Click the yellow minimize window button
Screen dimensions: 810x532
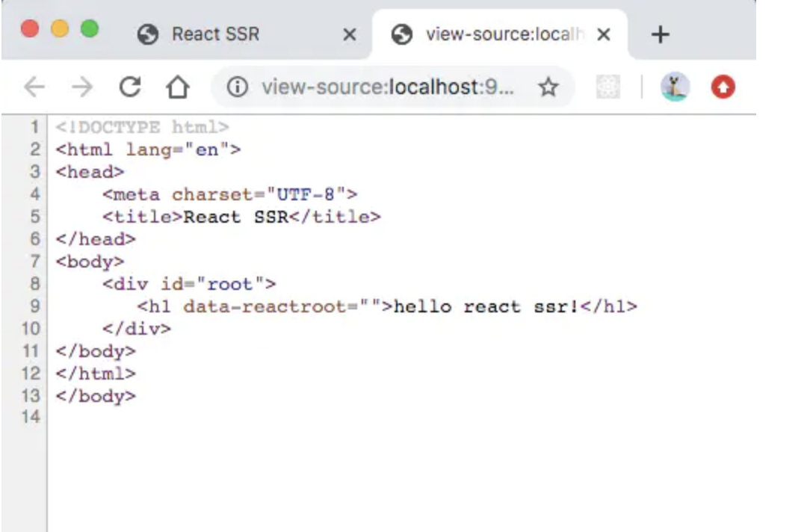click(60, 29)
